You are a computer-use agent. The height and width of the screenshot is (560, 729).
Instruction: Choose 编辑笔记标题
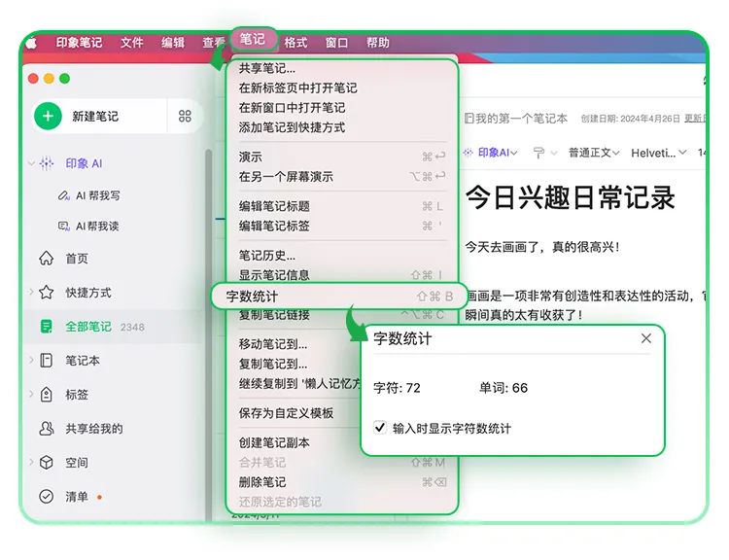[x=342, y=206]
